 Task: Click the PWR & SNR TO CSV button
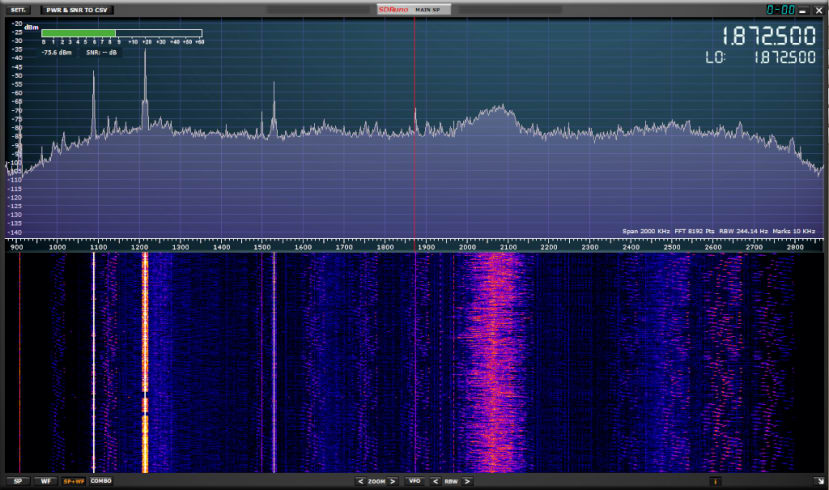[77, 10]
